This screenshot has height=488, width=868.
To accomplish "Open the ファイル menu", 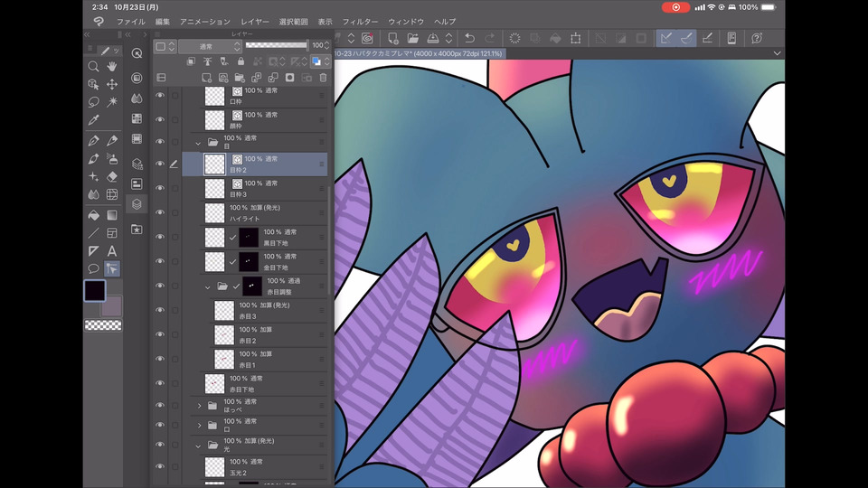I will tap(130, 22).
